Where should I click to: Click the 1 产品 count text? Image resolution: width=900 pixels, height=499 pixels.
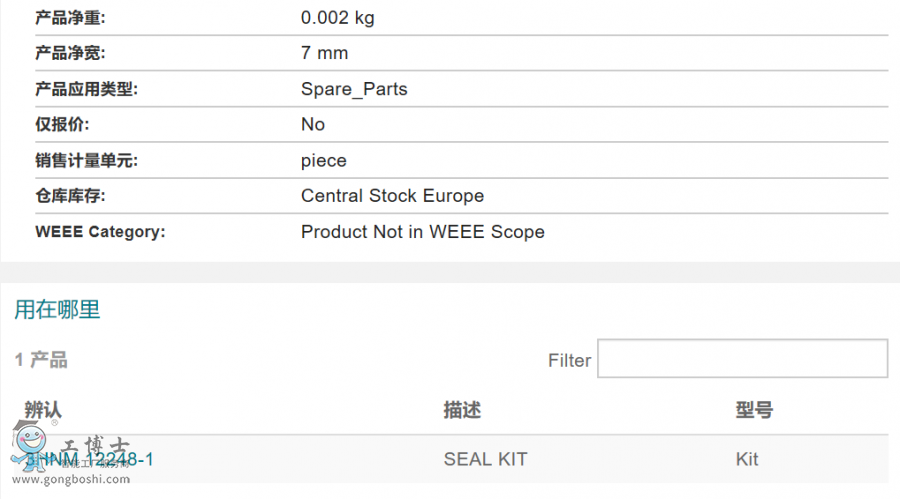click(x=41, y=360)
